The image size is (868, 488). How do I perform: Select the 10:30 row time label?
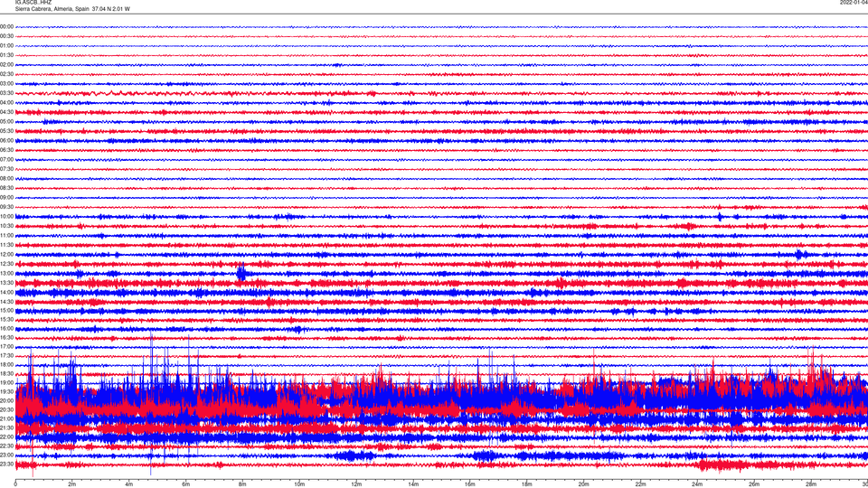click(6, 226)
